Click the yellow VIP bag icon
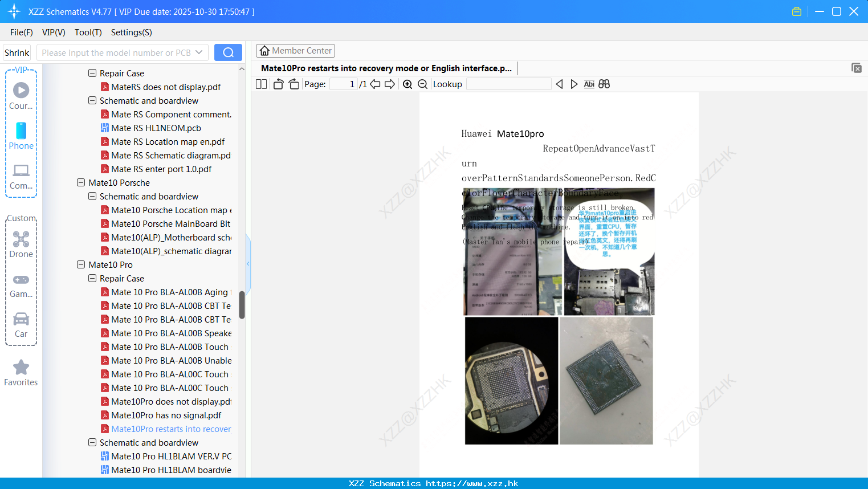This screenshot has width=868, height=489. click(797, 11)
